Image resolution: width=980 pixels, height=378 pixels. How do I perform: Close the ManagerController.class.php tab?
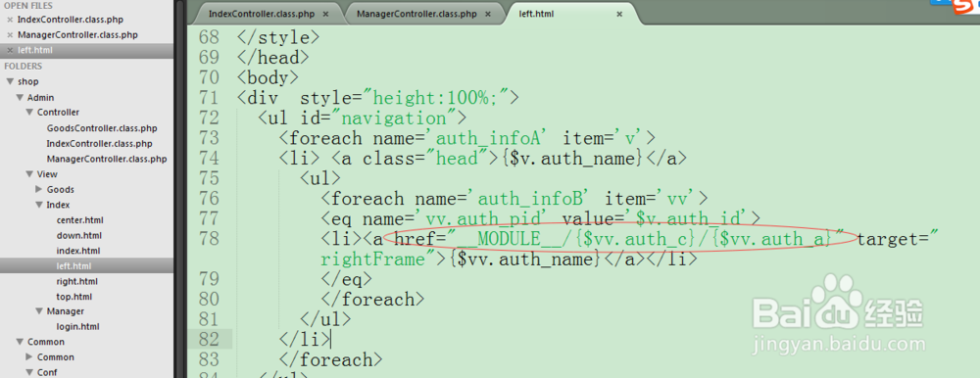point(487,14)
